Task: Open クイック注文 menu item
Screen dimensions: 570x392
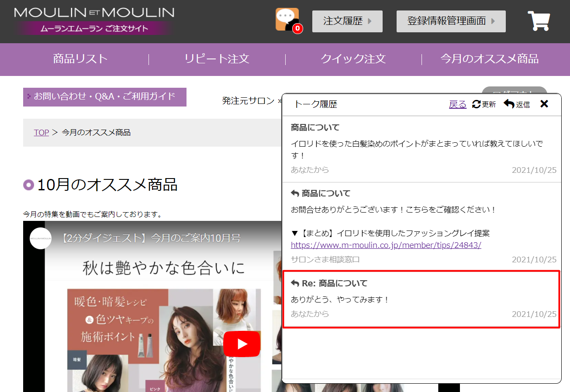Action: (x=353, y=59)
